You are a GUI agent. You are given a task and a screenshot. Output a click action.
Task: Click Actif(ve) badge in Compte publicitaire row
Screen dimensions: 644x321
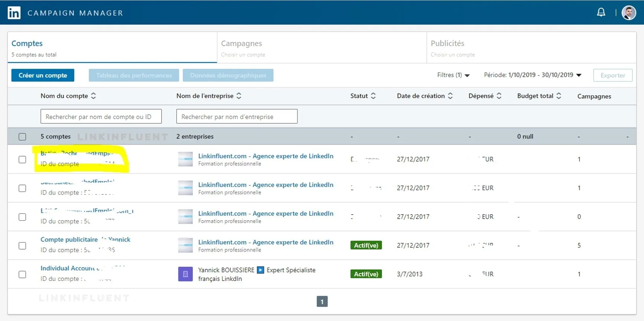point(366,245)
